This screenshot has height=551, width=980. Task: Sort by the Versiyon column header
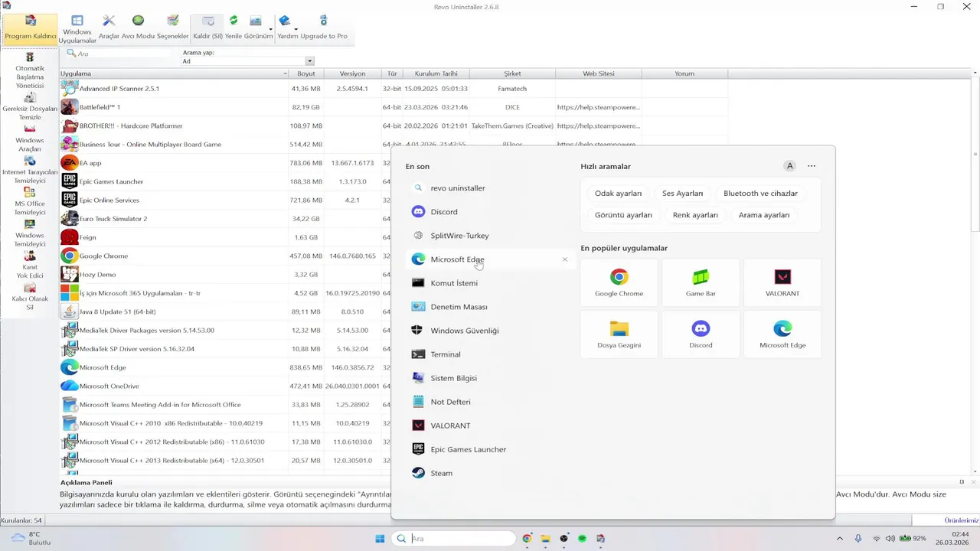(352, 73)
